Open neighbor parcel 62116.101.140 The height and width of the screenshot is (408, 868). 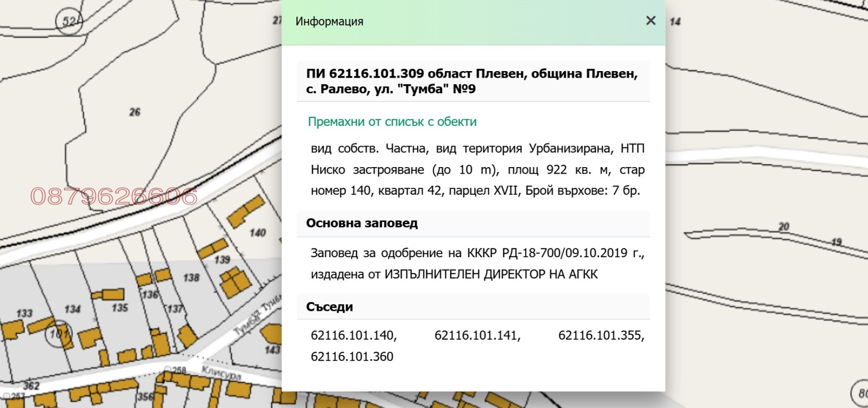click(353, 335)
